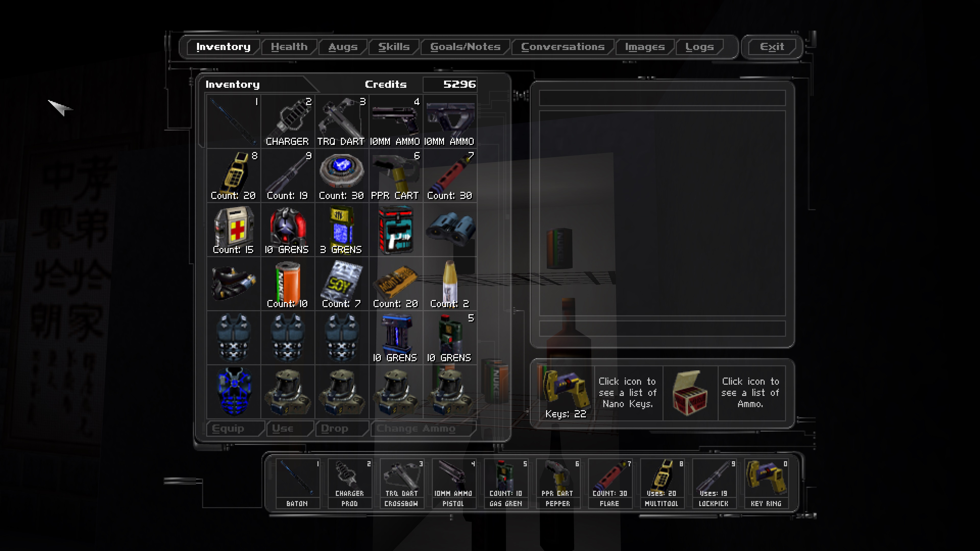Click ammo box icon to list ammo

690,393
